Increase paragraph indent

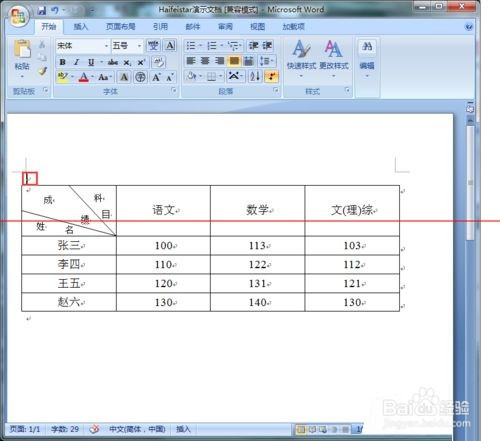click(x=267, y=45)
